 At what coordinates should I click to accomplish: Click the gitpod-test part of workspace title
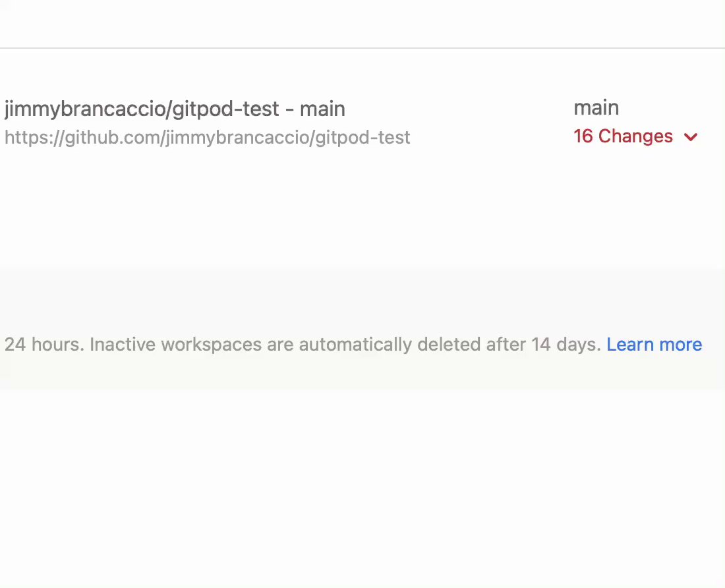pyautogui.click(x=225, y=109)
